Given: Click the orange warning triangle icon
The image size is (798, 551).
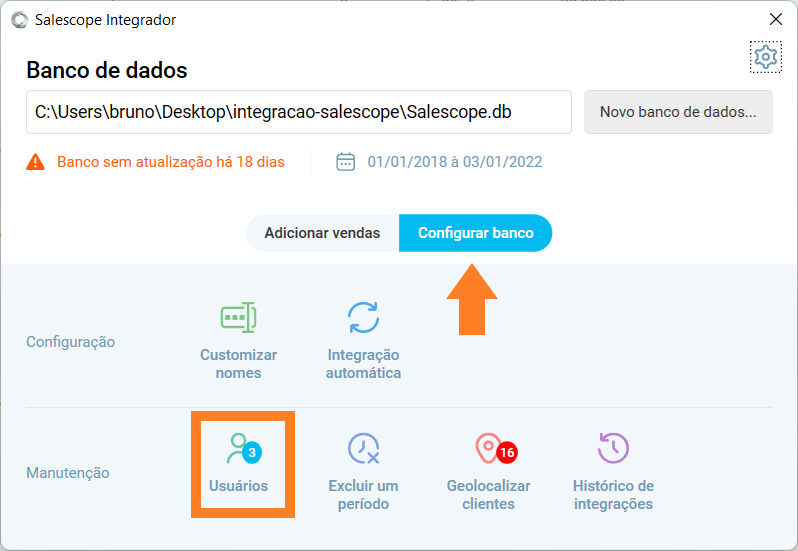Looking at the screenshot, I should [x=35, y=162].
